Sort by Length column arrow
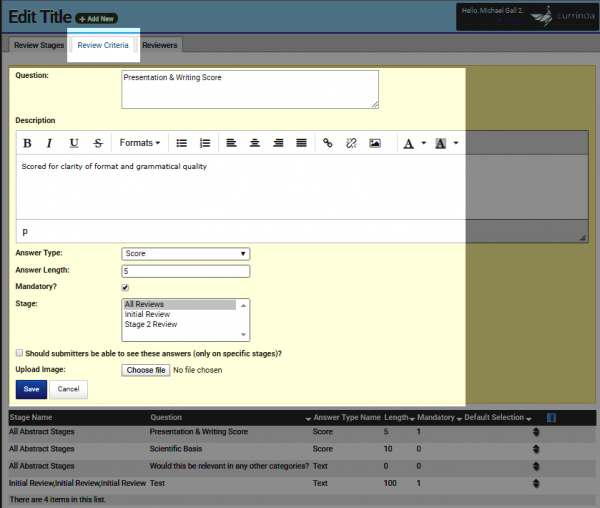 pos(412,419)
